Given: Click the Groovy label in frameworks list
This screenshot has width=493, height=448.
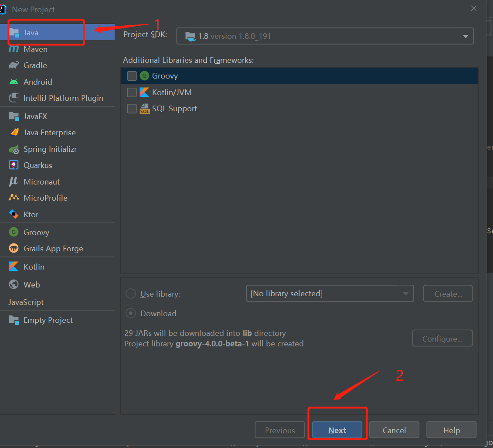Looking at the screenshot, I should [x=165, y=76].
